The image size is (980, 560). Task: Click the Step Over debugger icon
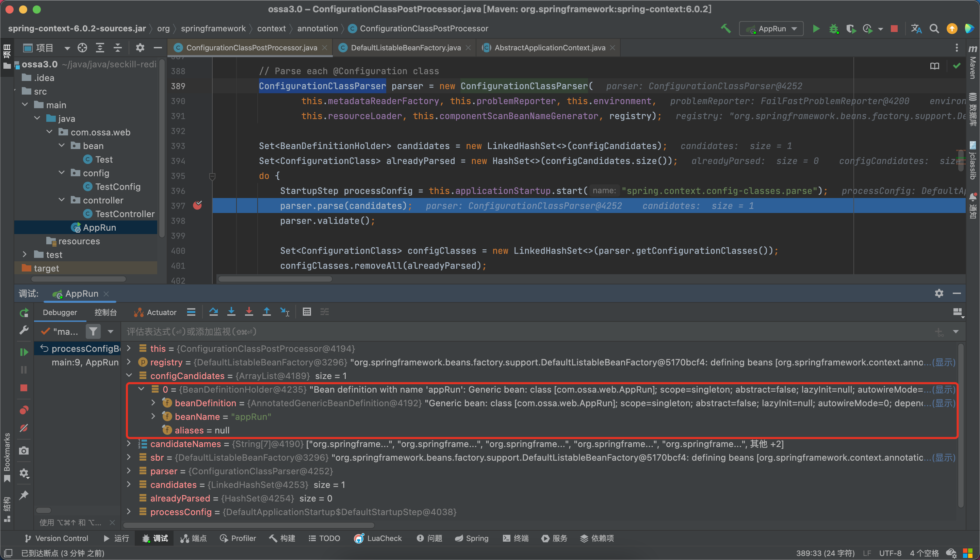pos(213,312)
